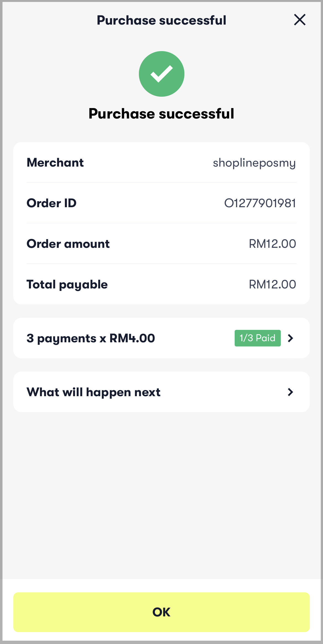Open the 1/3 Paid status badge
Screen dimensions: 323x644
tap(258, 338)
